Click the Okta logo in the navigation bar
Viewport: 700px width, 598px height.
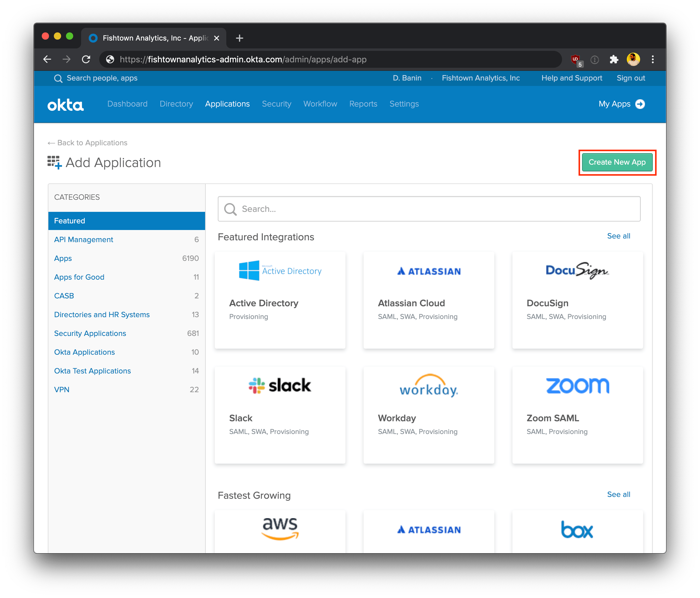point(65,104)
